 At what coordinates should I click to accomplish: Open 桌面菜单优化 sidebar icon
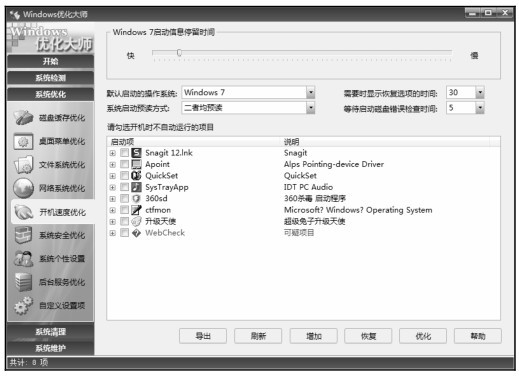[x=23, y=141]
